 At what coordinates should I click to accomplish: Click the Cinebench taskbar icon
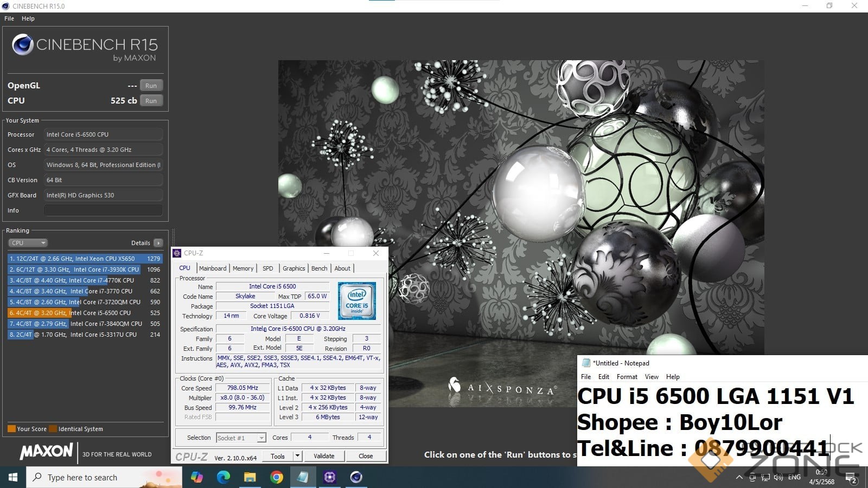[x=356, y=477]
